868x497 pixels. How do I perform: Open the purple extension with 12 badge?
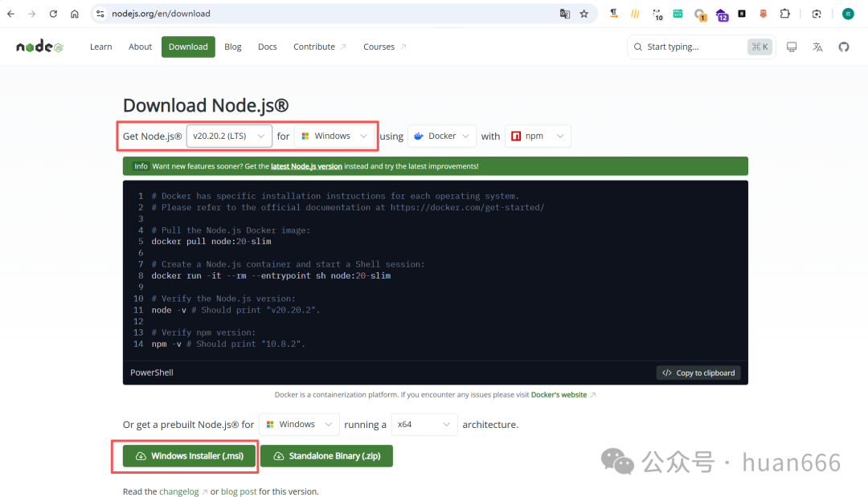pos(722,15)
